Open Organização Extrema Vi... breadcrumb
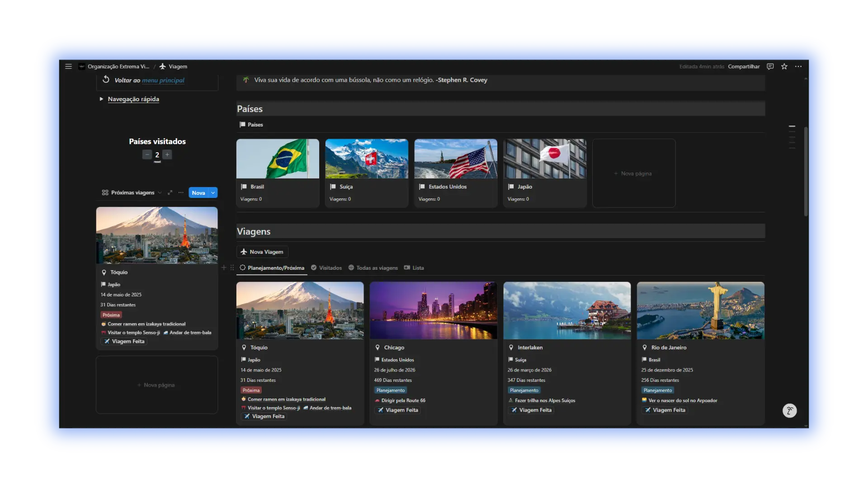The width and height of the screenshot is (868, 488). [114, 66]
